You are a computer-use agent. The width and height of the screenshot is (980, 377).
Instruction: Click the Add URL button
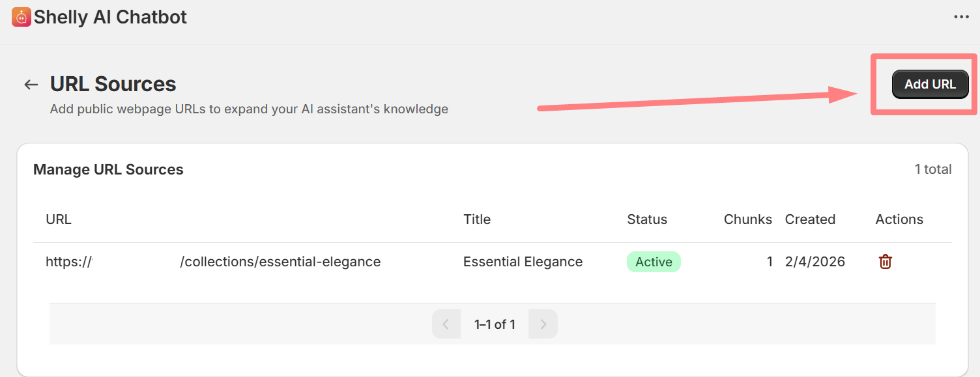point(930,84)
